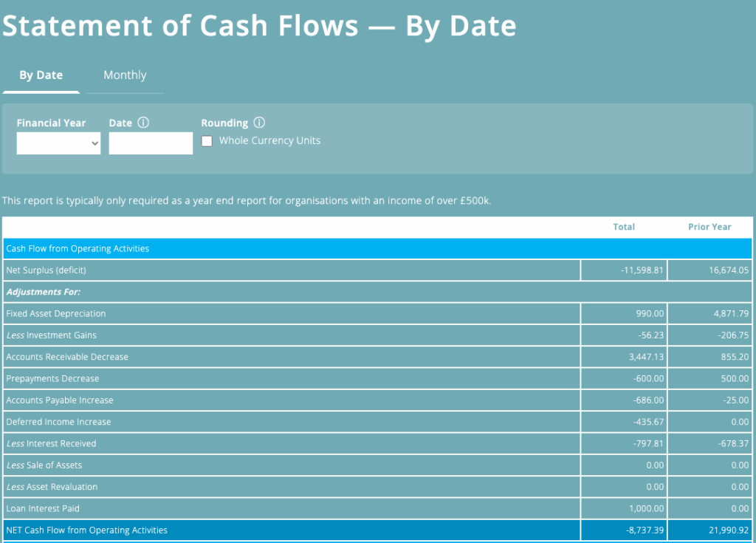This screenshot has height=543, width=756.
Task: Click the Accounts Receivable Decrease row
Action: 221,357
